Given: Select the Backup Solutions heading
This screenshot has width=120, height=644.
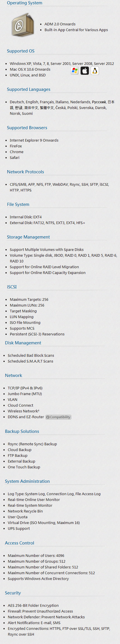Looking at the screenshot, I should 22,431.
